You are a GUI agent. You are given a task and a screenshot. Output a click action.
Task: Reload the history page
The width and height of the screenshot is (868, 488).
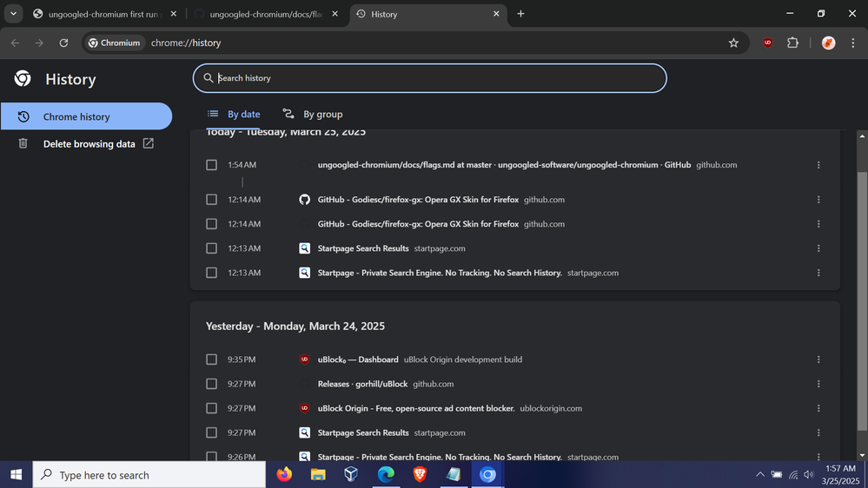click(63, 43)
